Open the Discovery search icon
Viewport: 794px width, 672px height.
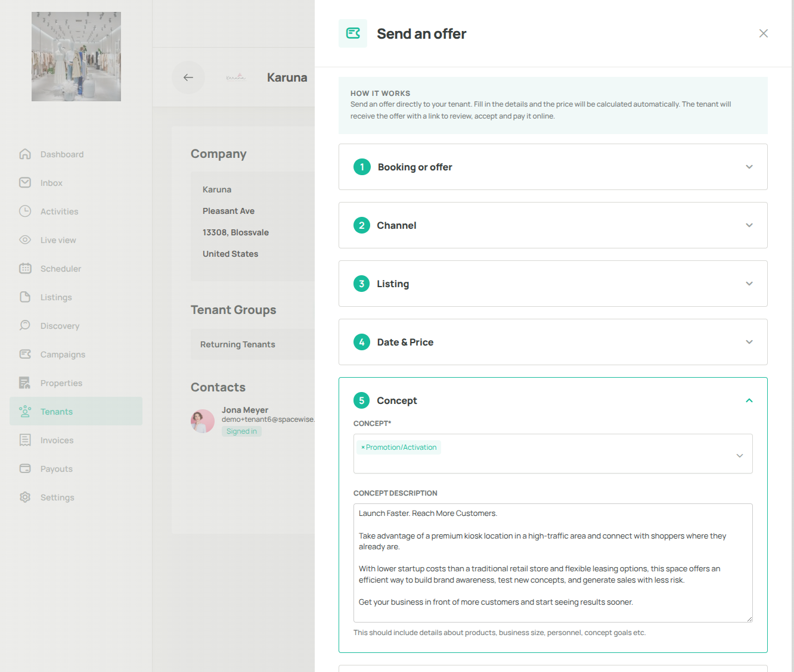(25, 326)
